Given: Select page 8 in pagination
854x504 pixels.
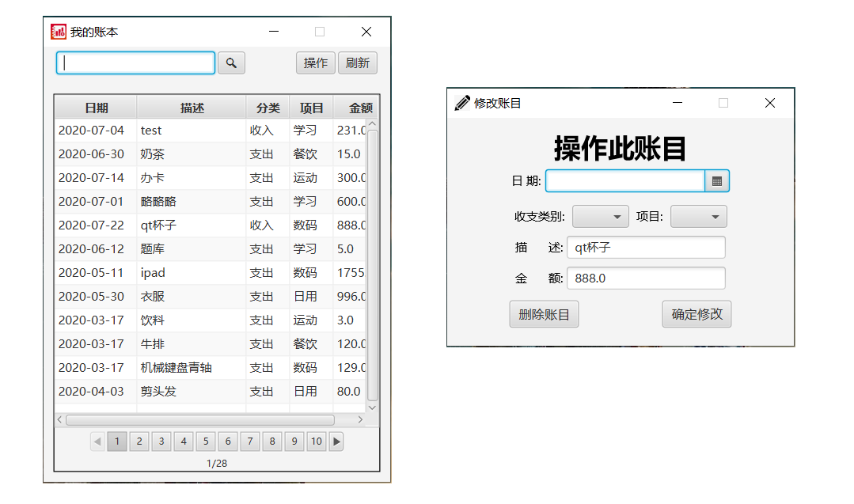Looking at the screenshot, I should click(x=272, y=441).
